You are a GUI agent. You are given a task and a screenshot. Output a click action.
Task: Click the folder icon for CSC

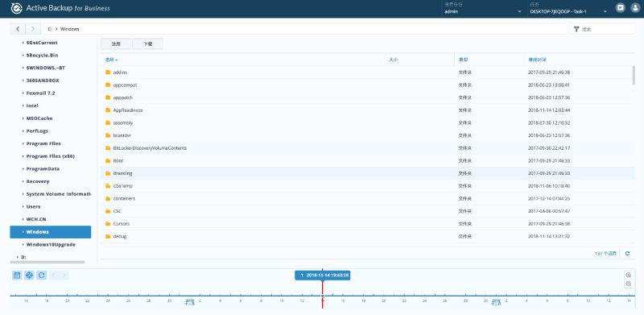108,211
